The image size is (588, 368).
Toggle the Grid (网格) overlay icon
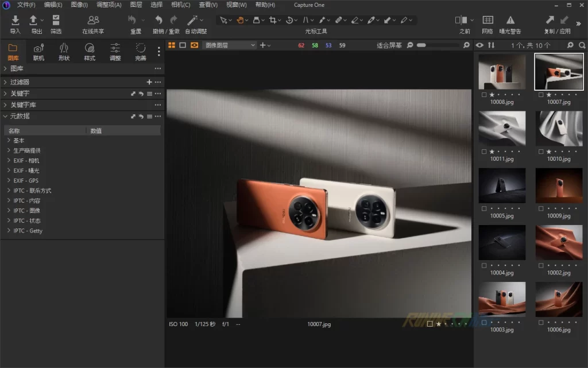(488, 21)
